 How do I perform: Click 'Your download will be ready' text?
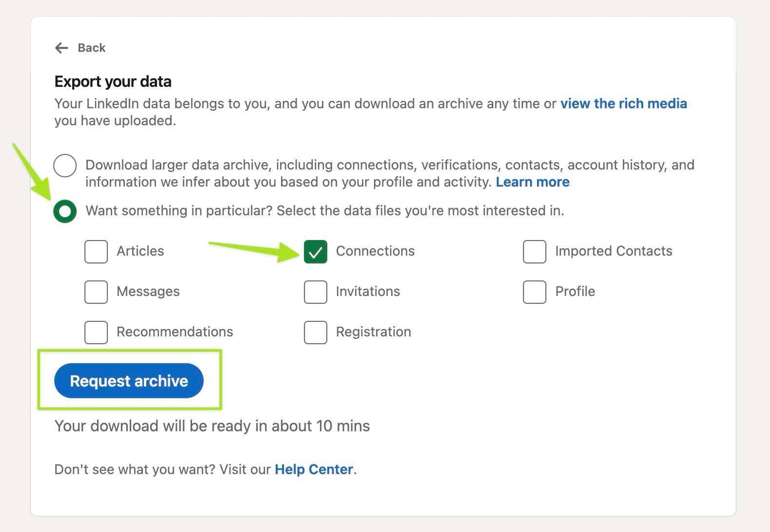212,426
